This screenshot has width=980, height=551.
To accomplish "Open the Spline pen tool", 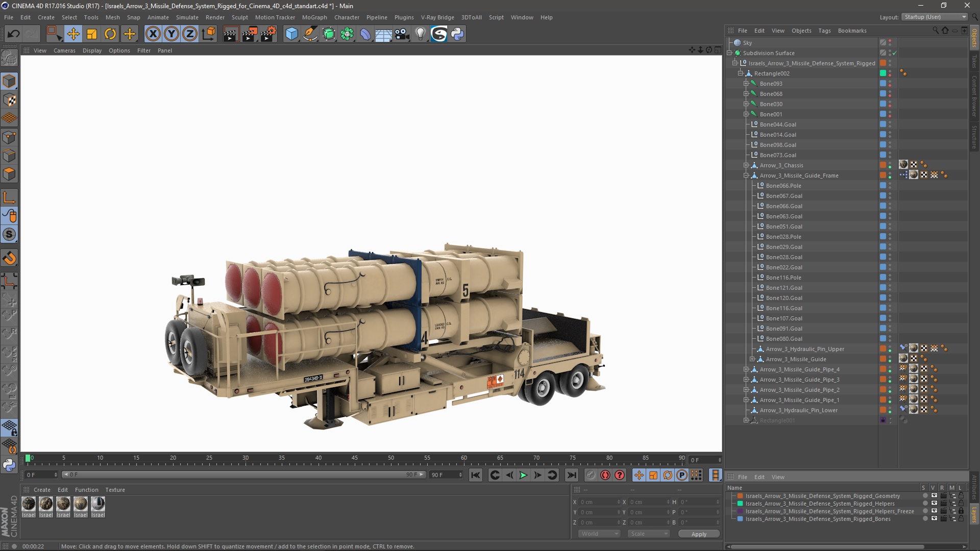I will click(310, 34).
